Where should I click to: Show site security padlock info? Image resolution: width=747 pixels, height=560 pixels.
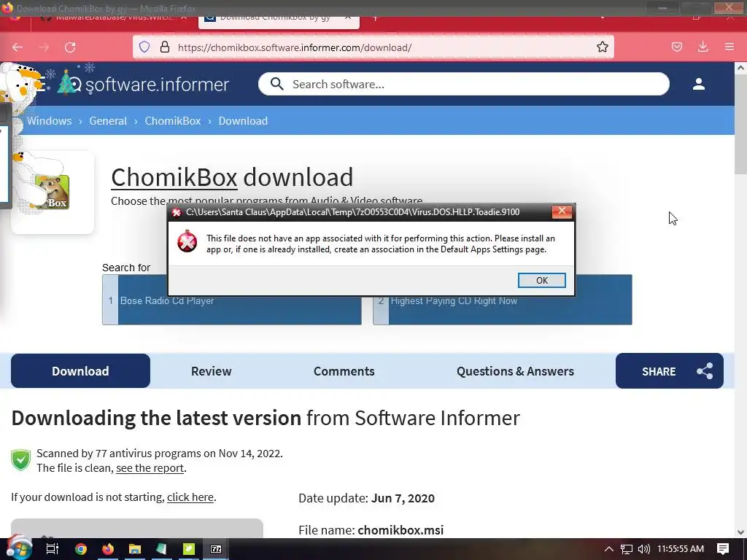pyautogui.click(x=165, y=47)
